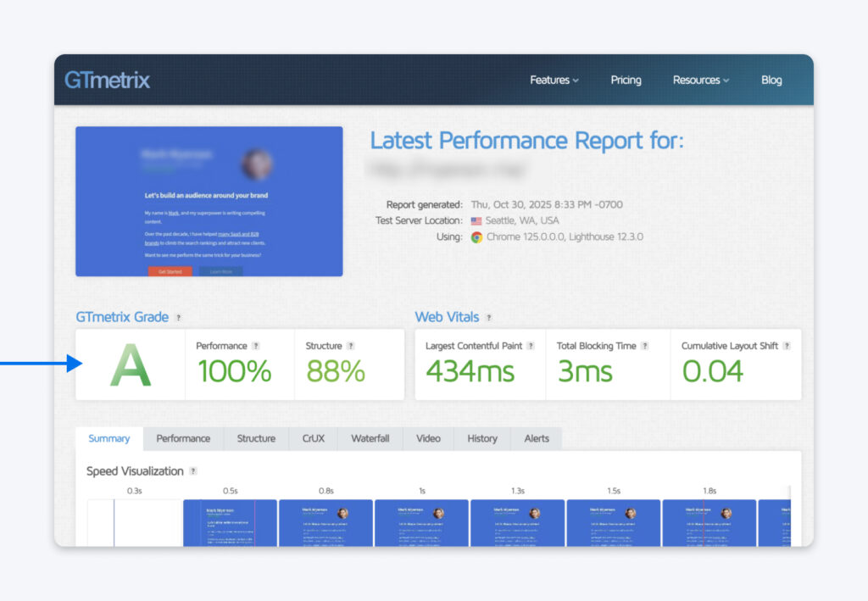
Task: Click the GTmetrix logo
Action: click(107, 80)
